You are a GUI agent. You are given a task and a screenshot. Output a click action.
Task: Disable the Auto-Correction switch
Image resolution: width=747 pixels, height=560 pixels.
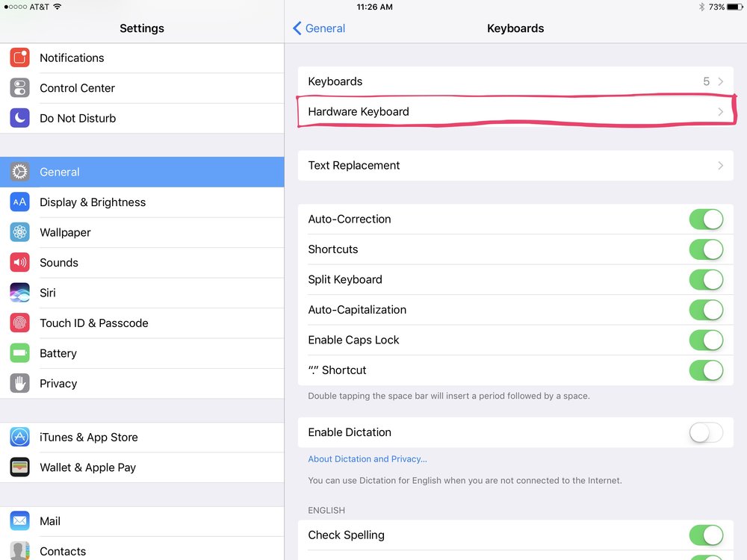[705, 219]
